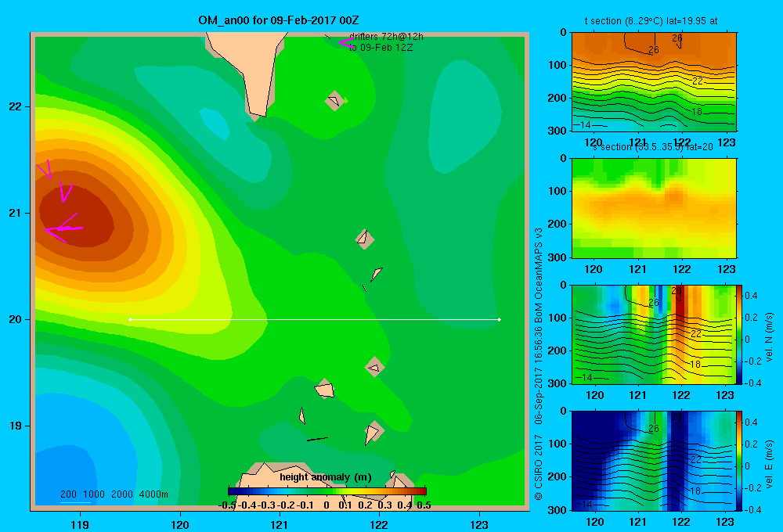The width and height of the screenshot is (783, 532).
Task: Click the color bar beside 'vel. N (m/s)'
Action: 739,334
